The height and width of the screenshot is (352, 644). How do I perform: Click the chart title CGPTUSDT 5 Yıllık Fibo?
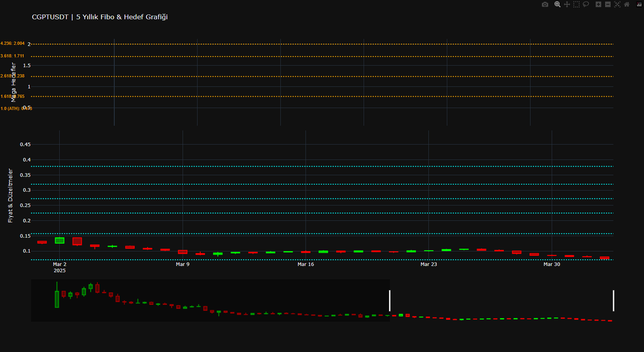click(x=100, y=17)
